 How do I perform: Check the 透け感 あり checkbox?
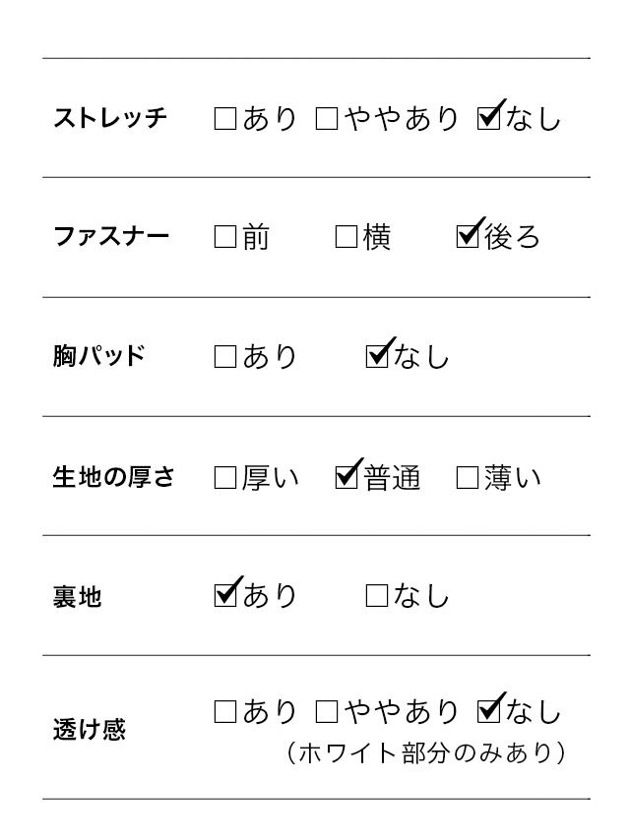pos(225,712)
